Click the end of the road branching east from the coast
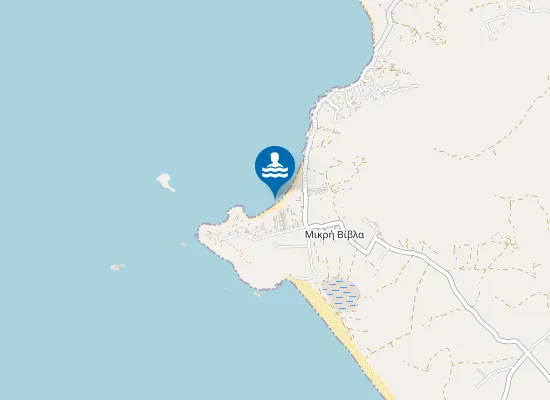This screenshot has height=400, width=550. (416, 85)
